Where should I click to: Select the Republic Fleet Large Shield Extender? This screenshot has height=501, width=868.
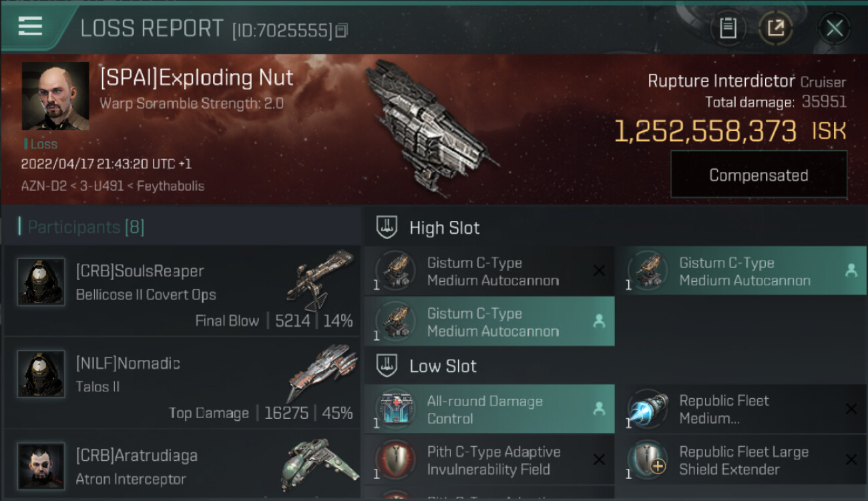tap(741, 460)
